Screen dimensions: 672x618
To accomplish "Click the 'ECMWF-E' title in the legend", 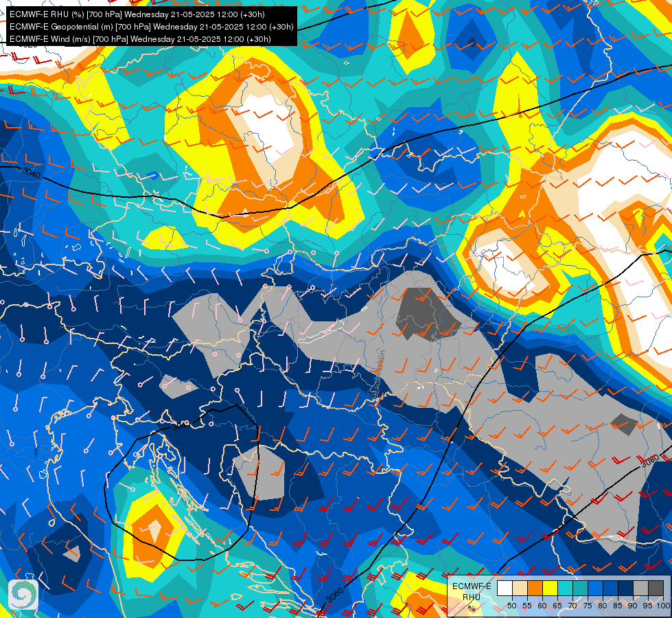I will [472, 586].
